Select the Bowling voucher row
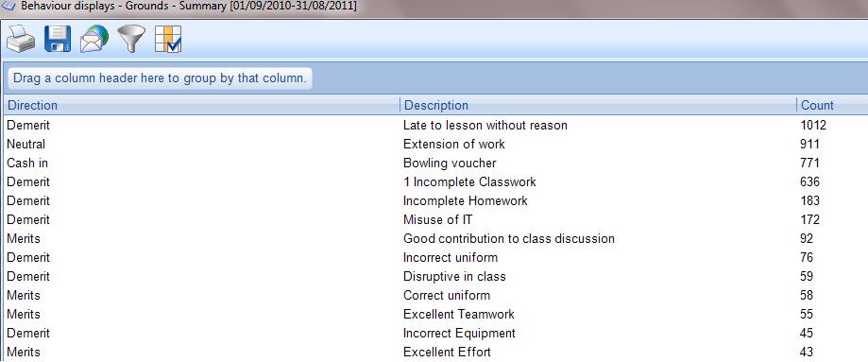The image size is (868, 362). coord(434,163)
